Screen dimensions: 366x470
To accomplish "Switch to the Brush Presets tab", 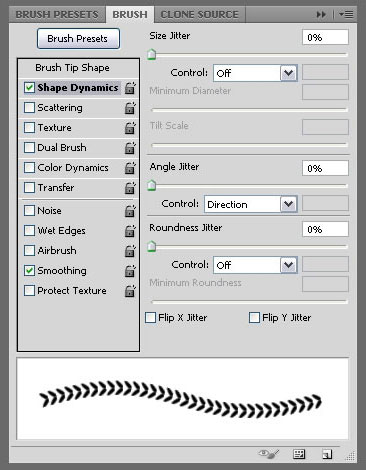I will click(57, 14).
